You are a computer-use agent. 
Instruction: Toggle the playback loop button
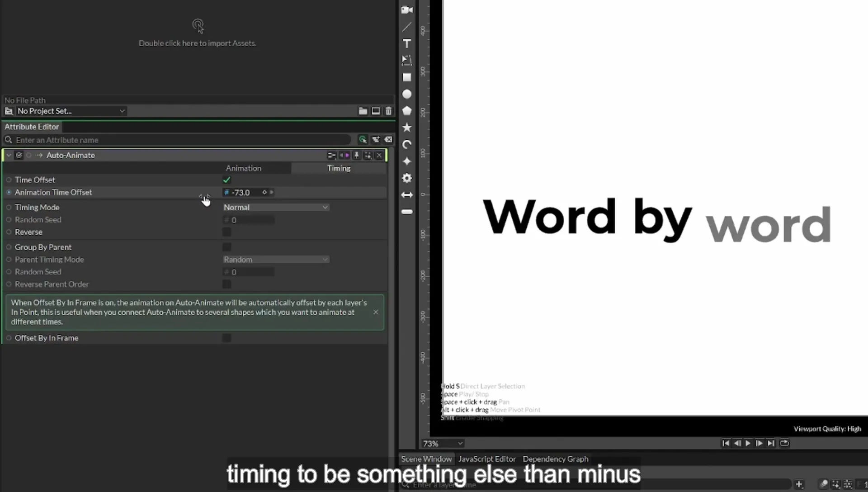pos(784,443)
